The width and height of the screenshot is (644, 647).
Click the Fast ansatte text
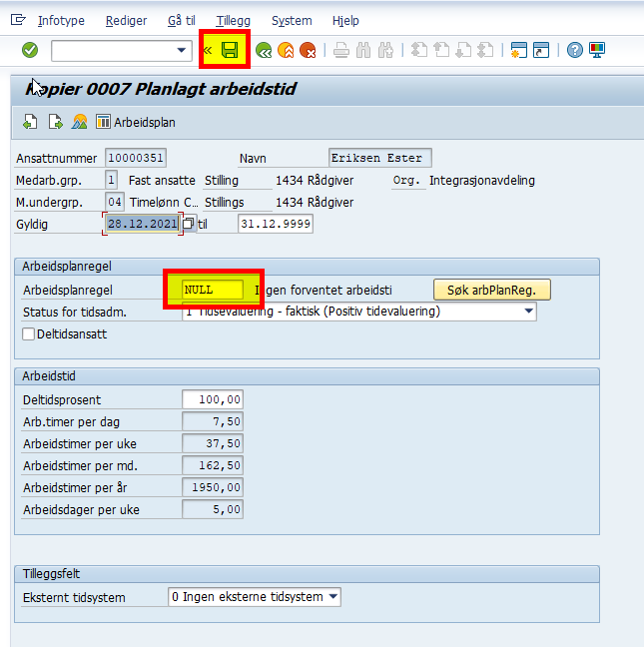click(162, 181)
